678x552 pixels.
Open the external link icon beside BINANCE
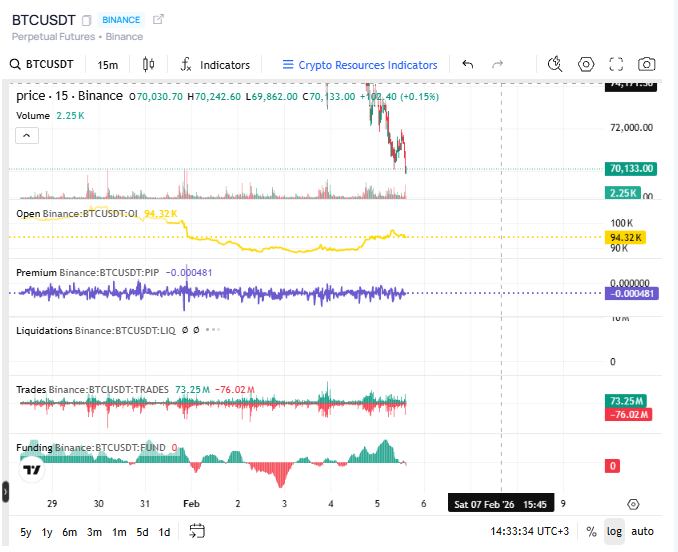click(x=158, y=19)
